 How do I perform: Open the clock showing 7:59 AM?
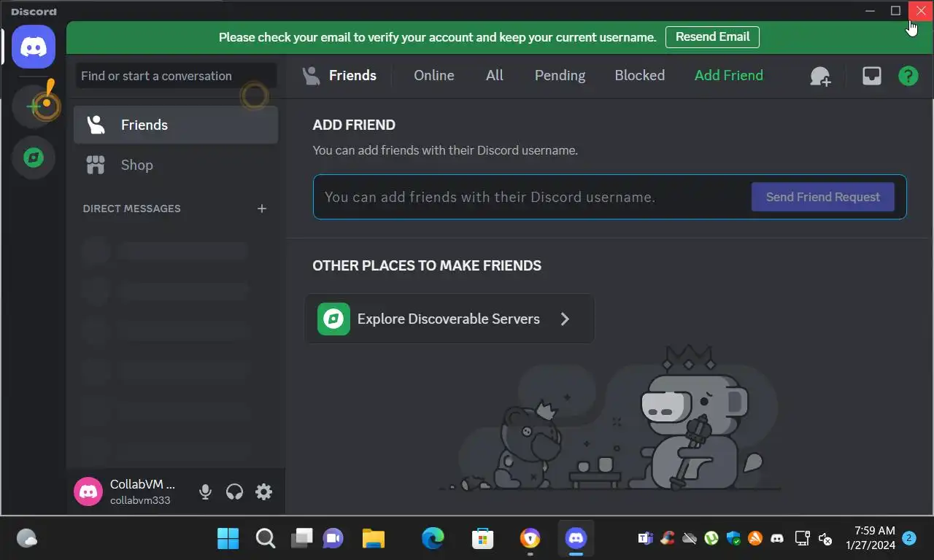tap(871, 538)
